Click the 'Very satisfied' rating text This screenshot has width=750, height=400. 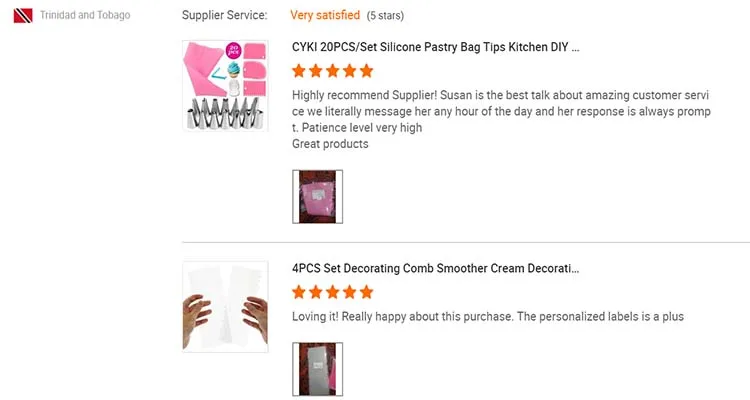point(325,16)
